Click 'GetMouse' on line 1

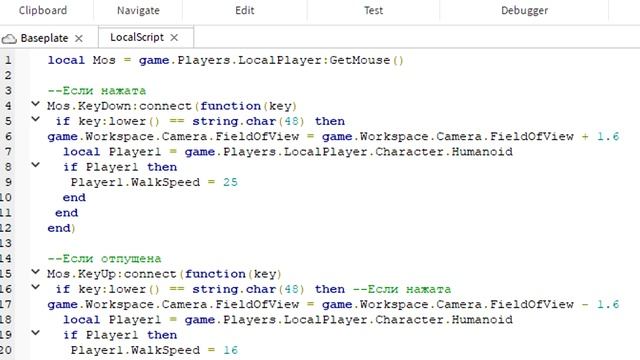[x=360, y=60]
